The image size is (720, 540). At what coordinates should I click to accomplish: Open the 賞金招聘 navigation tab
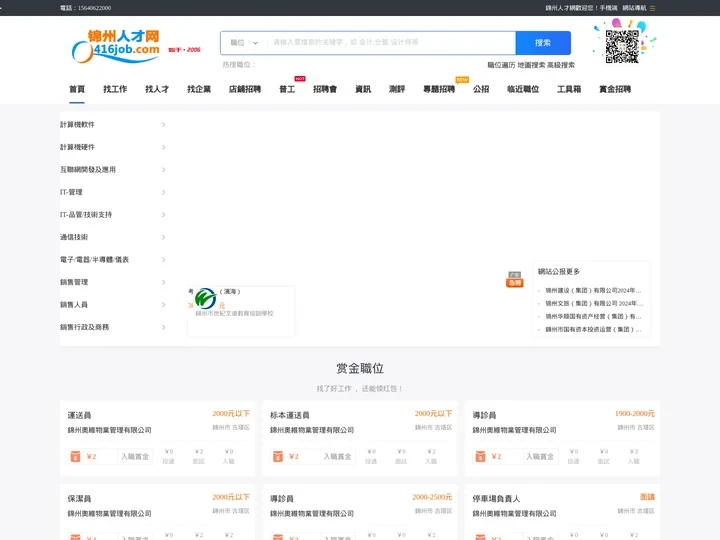615,89
